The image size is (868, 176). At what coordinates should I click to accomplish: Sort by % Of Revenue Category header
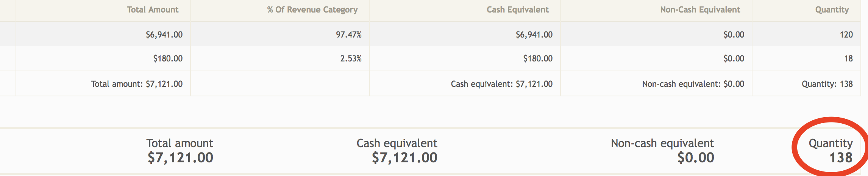(x=312, y=10)
